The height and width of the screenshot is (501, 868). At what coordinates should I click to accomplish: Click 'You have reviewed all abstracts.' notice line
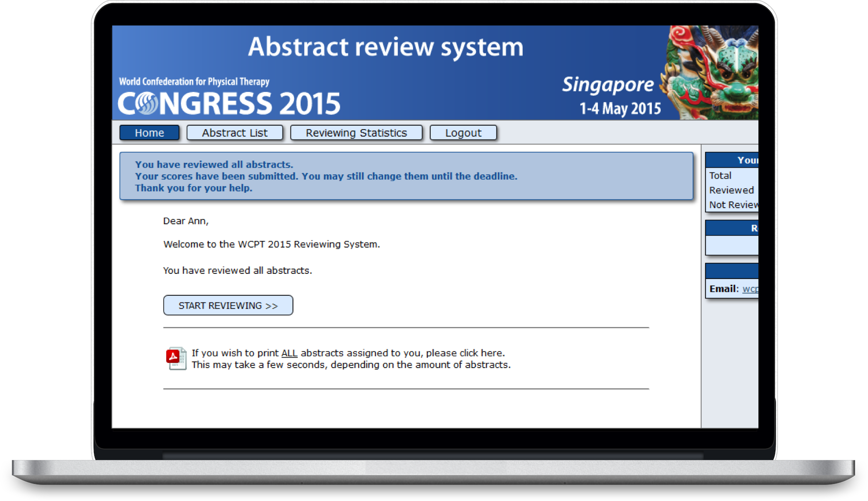(x=214, y=164)
